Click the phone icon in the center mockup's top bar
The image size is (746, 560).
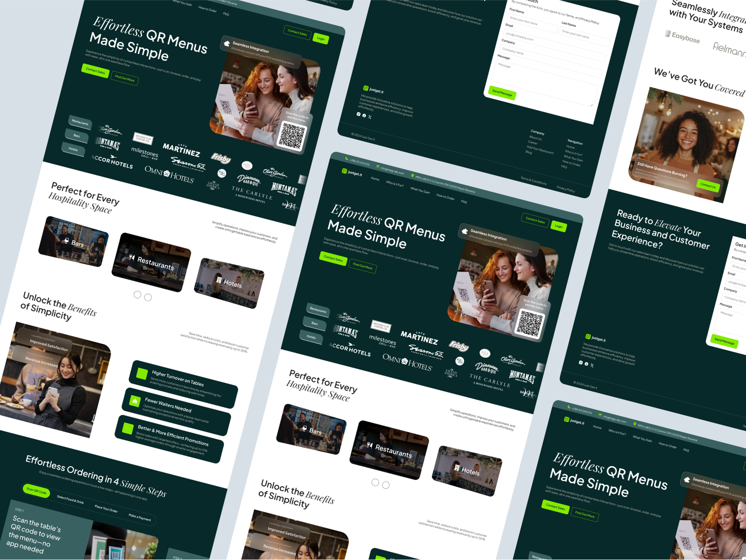(x=346, y=159)
